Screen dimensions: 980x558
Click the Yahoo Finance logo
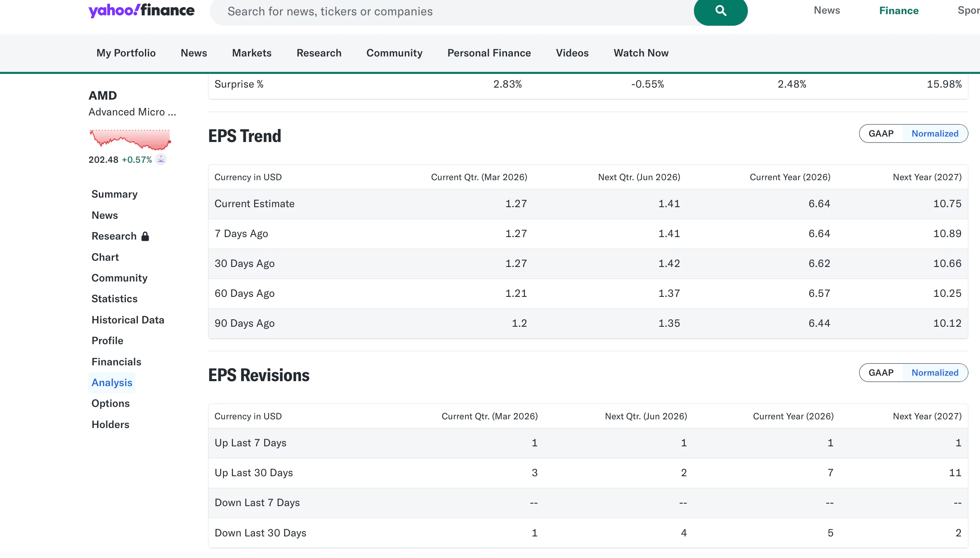[142, 10]
